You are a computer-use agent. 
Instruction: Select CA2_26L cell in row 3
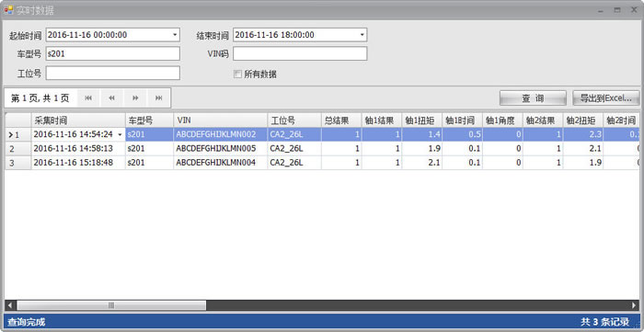(x=294, y=163)
